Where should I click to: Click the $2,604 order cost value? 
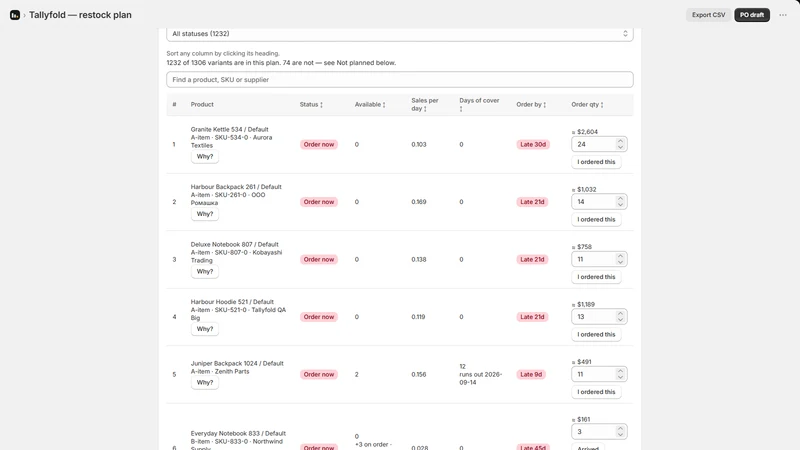point(585,132)
